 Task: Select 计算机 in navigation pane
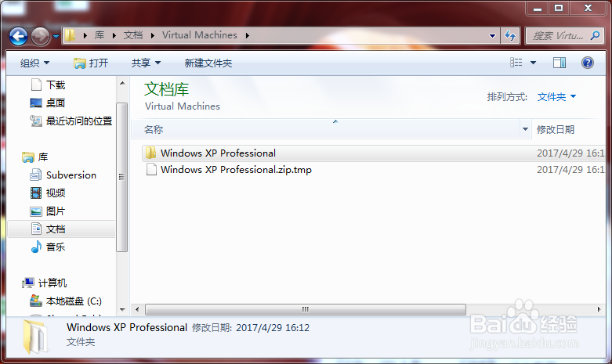pos(53,283)
